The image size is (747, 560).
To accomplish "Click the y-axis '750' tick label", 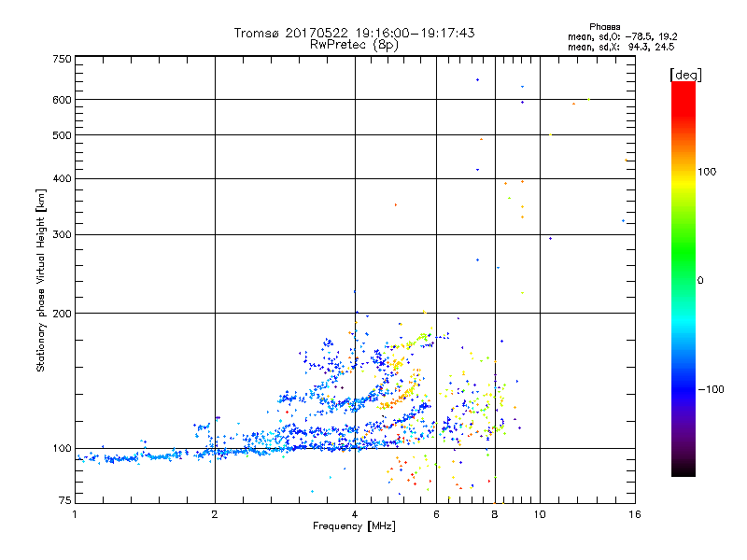I will pos(62,59).
